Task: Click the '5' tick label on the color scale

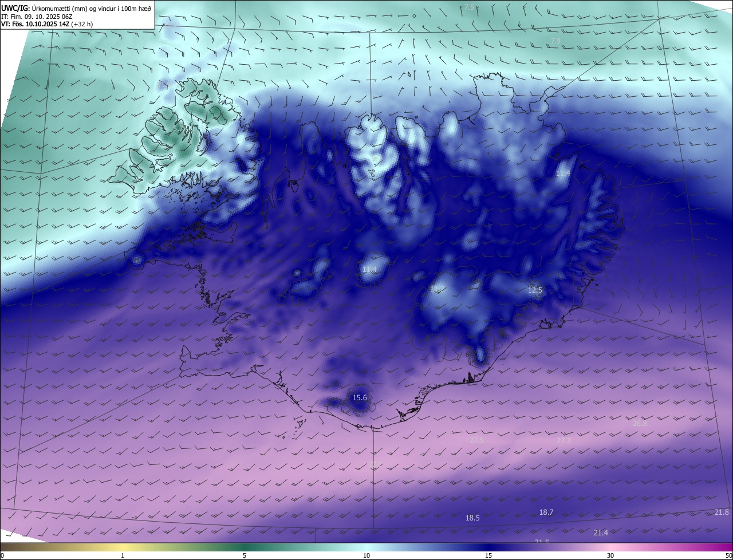Action: (245, 555)
